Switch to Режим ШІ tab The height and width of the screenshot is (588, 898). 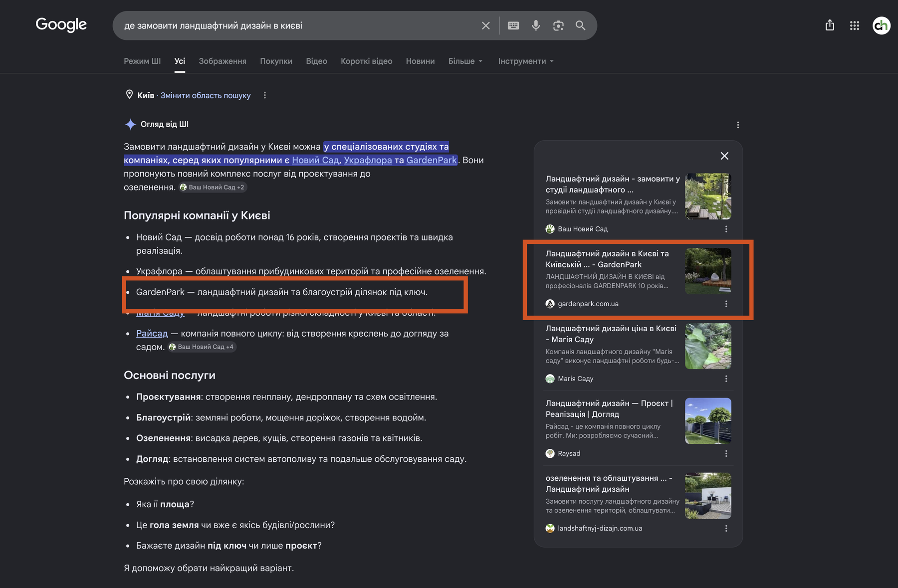pyautogui.click(x=142, y=61)
